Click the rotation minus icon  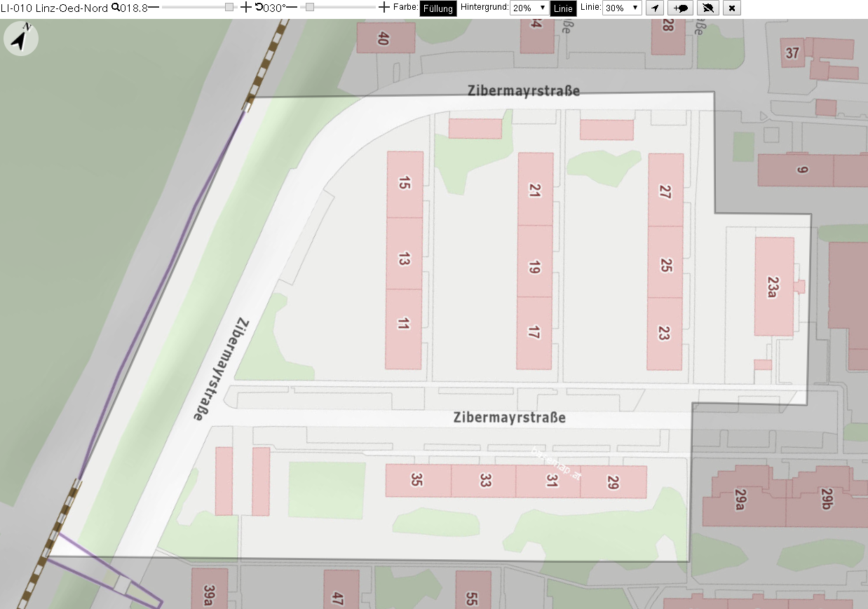pos(291,7)
